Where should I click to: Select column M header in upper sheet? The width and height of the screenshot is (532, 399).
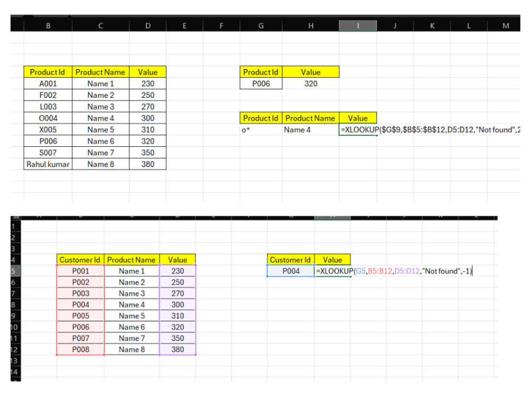(x=504, y=26)
